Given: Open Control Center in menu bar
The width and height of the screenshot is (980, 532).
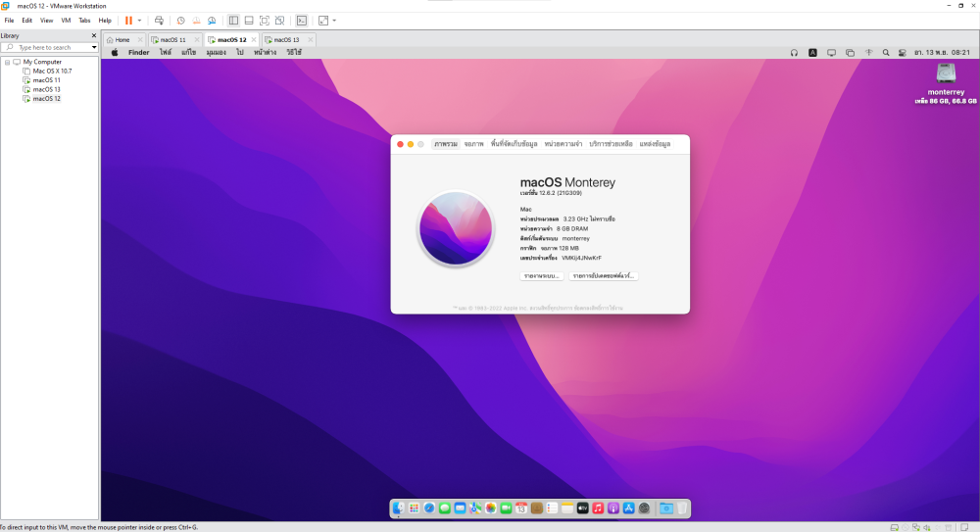Looking at the screenshot, I should click(x=902, y=53).
